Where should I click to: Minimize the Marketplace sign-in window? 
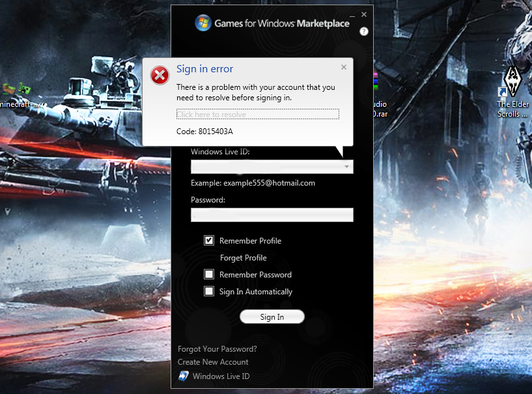point(352,14)
